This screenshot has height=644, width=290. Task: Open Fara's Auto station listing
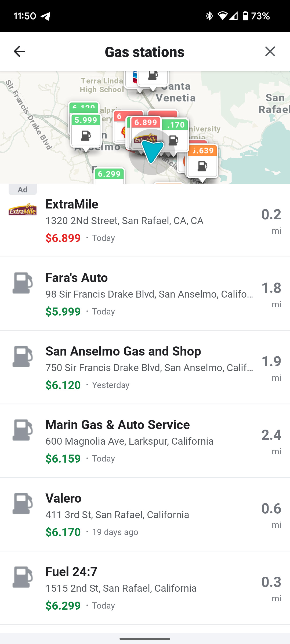tap(77, 278)
